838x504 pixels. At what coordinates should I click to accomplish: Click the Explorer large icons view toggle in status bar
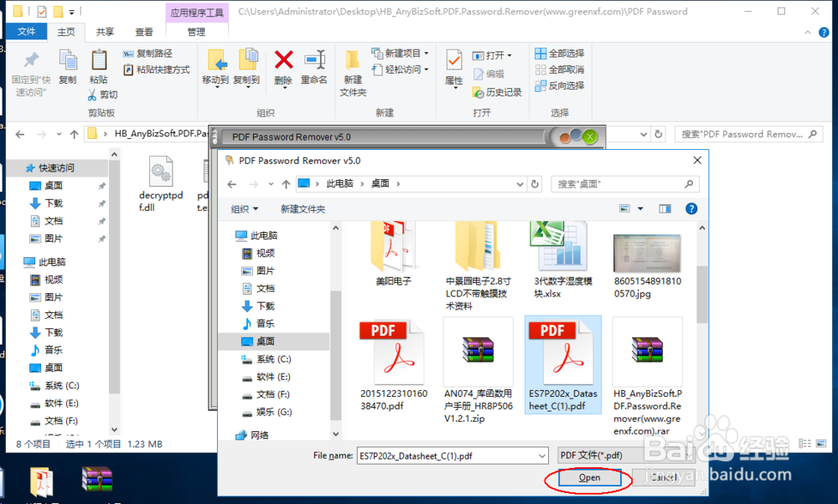[821, 444]
